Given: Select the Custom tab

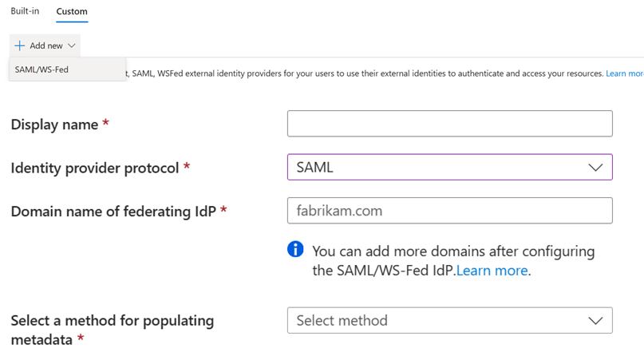Looking at the screenshot, I should point(72,12).
